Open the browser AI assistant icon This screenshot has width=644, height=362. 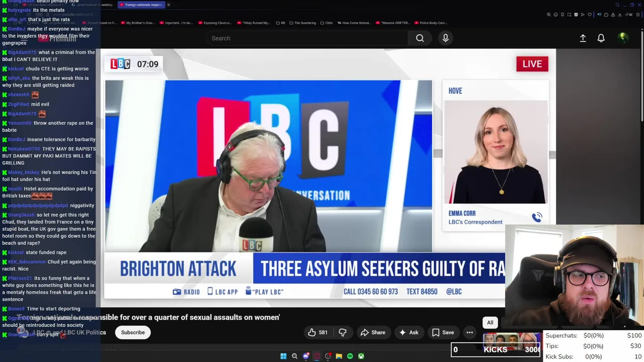[x=629, y=15]
